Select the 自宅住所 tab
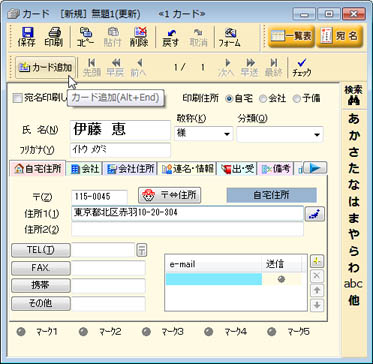The height and width of the screenshot is (364, 373). click(38, 169)
